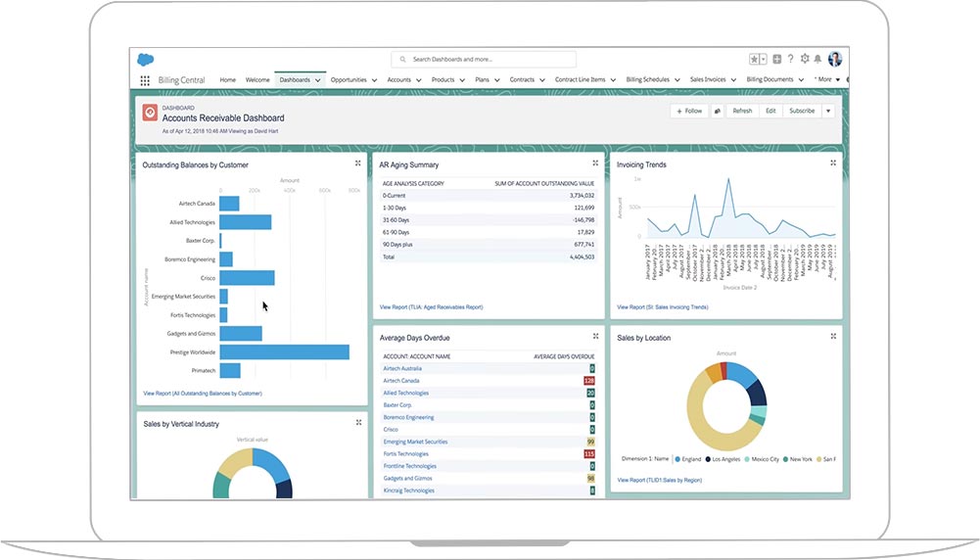
Task: Click the Search Dashboards input field
Action: pos(483,60)
